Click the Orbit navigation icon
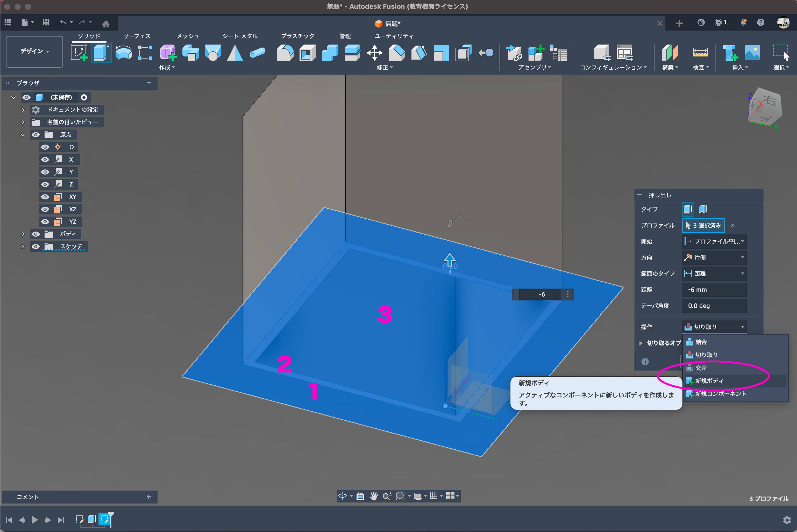 point(343,496)
